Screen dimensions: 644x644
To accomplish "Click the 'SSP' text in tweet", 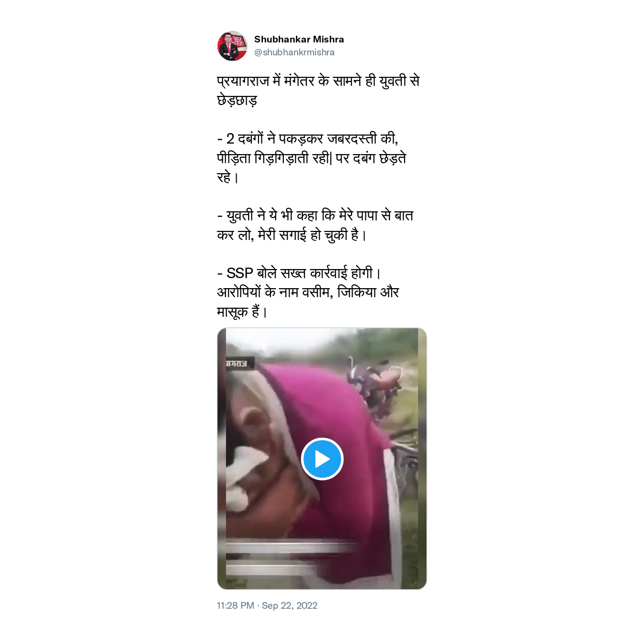I will pyautogui.click(x=239, y=273).
